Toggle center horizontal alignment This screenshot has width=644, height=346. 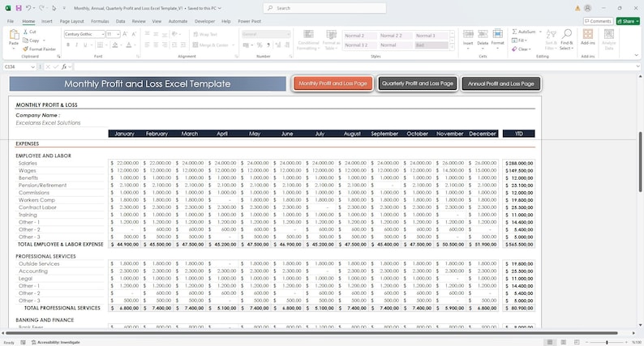click(156, 45)
